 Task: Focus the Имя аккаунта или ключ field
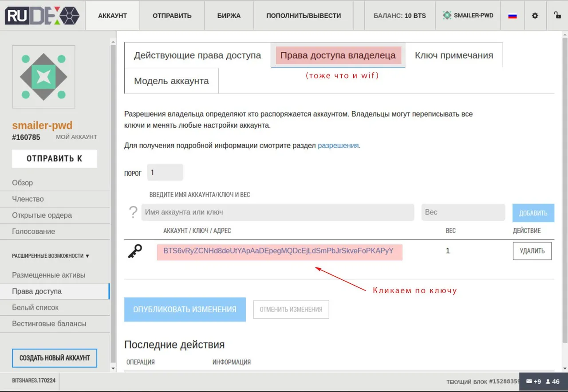click(278, 212)
